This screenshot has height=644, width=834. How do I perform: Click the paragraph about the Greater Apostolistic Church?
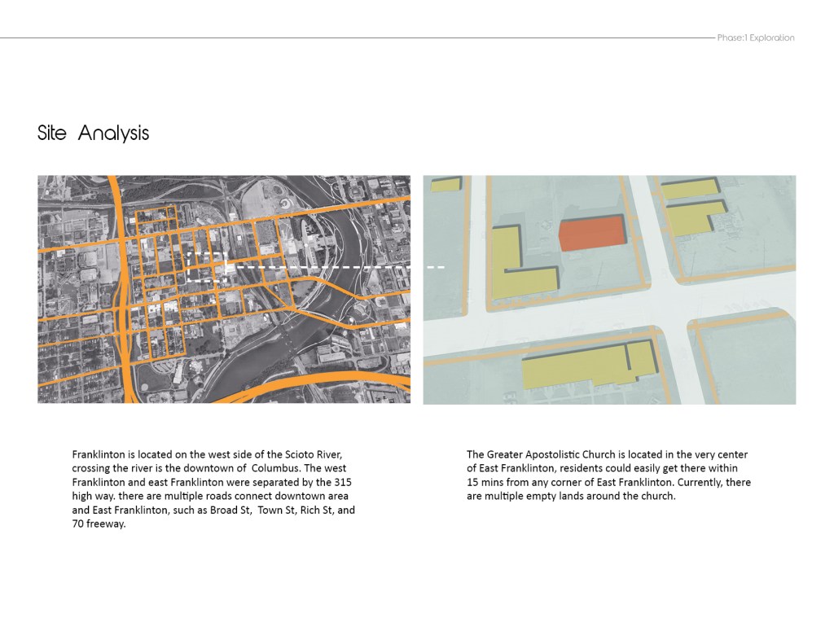(x=608, y=475)
